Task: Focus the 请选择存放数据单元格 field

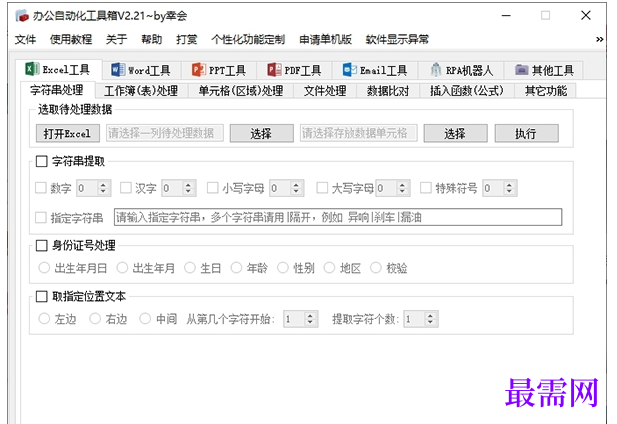Action: pos(358,133)
